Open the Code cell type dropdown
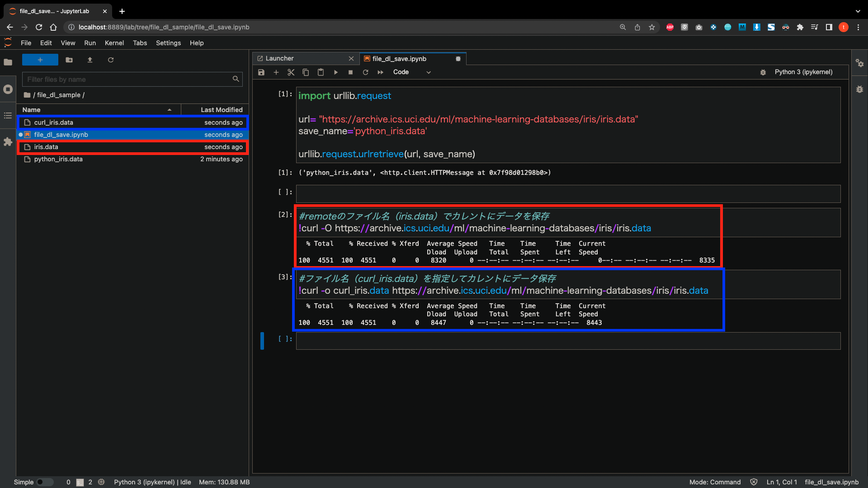The image size is (868, 488). [x=411, y=72]
